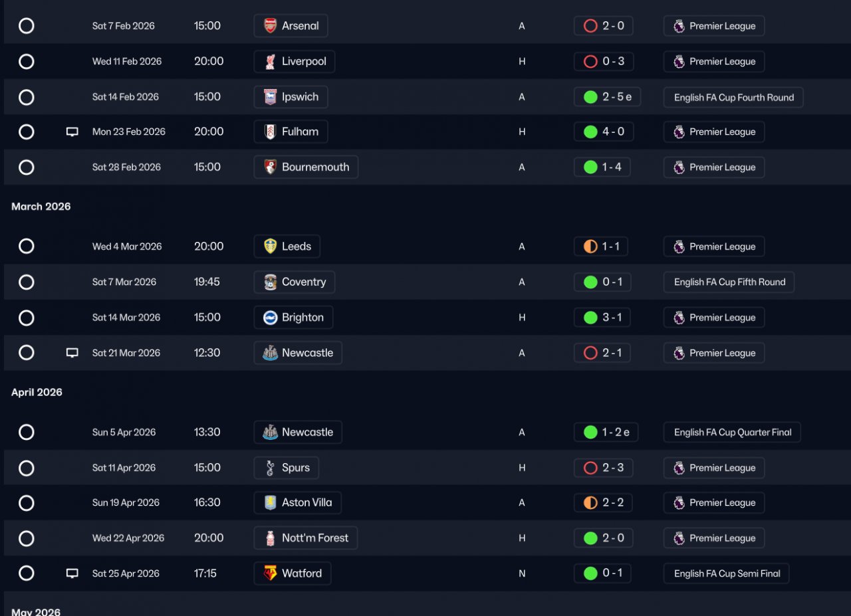Screen dimensions: 851x616
Task: Open English FA Cup Quarter Final competition
Action: pos(732,433)
